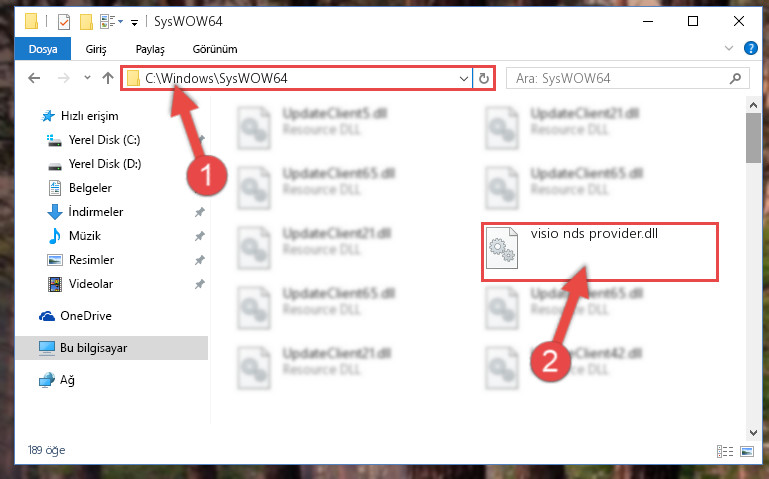The height and width of the screenshot is (479, 769).
Task: Switch to the Görünüm tab
Action: (215, 49)
